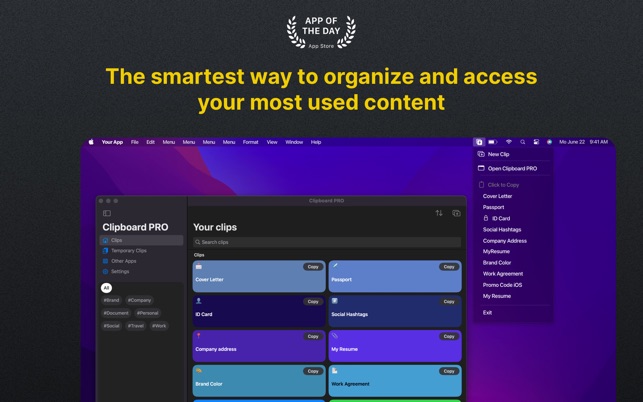Click the Apple logo menu
The image size is (643, 402).
pyautogui.click(x=91, y=142)
